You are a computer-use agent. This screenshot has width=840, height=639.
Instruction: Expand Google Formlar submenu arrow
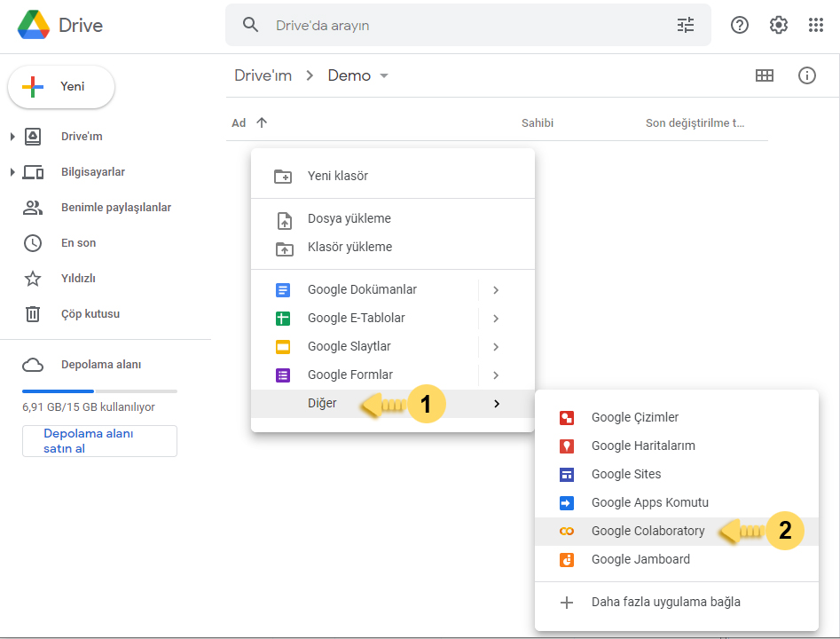tap(496, 375)
